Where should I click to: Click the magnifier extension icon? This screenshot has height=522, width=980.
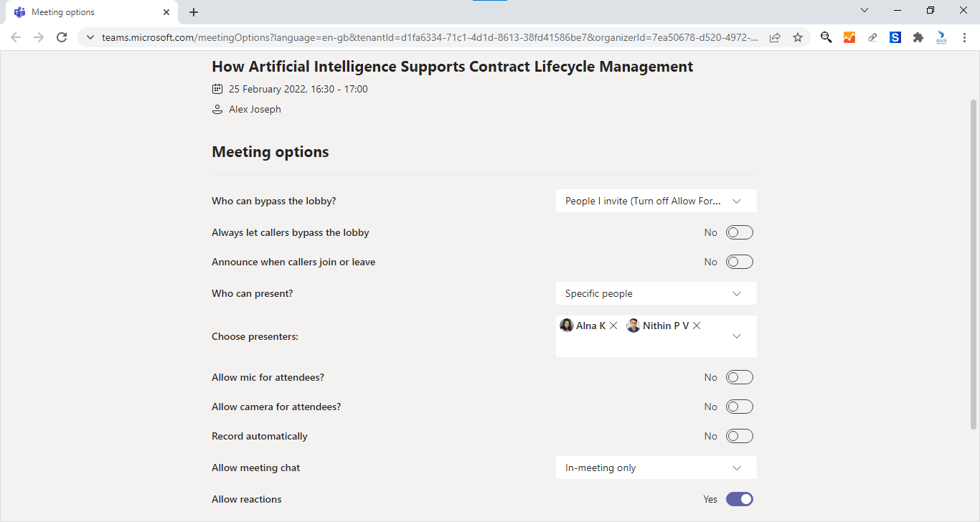pos(826,37)
